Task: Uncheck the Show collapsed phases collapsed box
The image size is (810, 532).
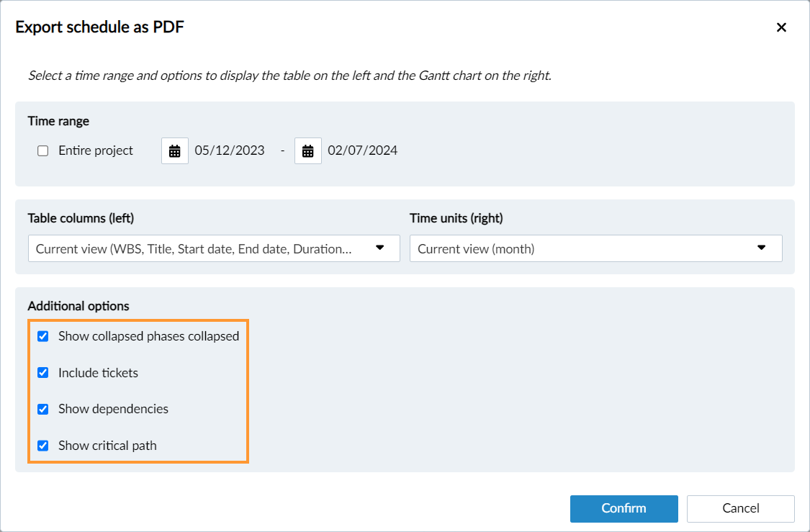Action: (43, 336)
